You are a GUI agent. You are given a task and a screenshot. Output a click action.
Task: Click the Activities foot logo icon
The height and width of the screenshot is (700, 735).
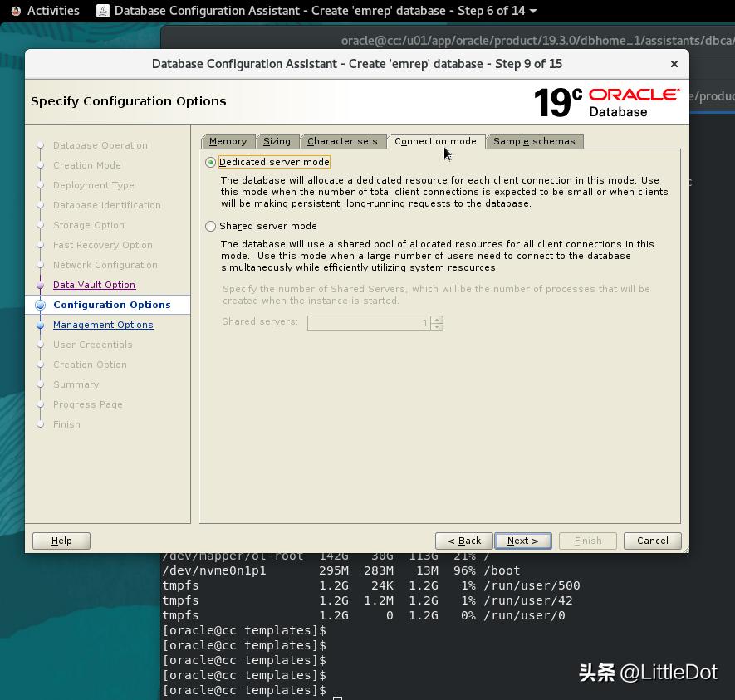16,11
